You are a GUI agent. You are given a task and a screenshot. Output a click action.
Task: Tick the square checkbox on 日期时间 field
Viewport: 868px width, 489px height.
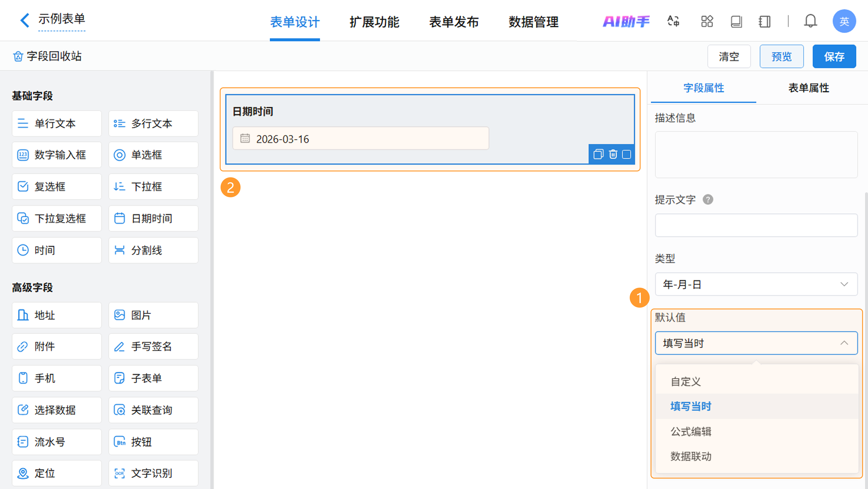[x=626, y=154]
